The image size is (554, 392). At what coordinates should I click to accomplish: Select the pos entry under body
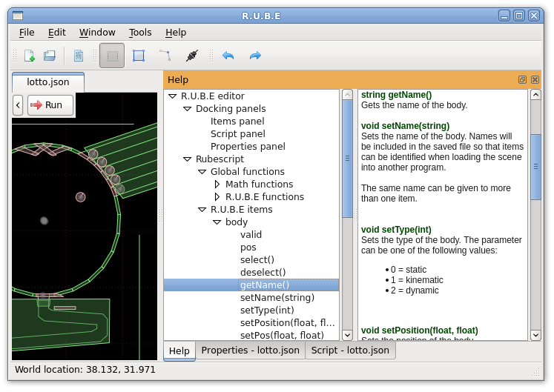click(248, 248)
